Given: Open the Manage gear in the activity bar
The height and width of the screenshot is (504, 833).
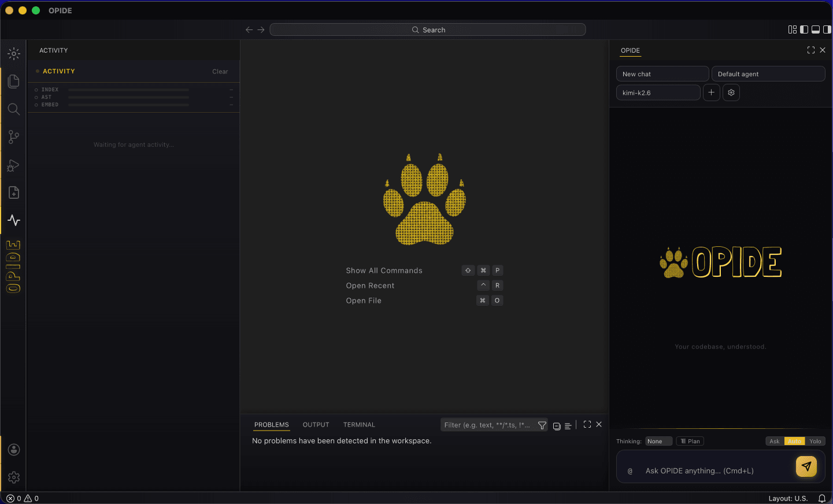Looking at the screenshot, I should [x=14, y=477].
